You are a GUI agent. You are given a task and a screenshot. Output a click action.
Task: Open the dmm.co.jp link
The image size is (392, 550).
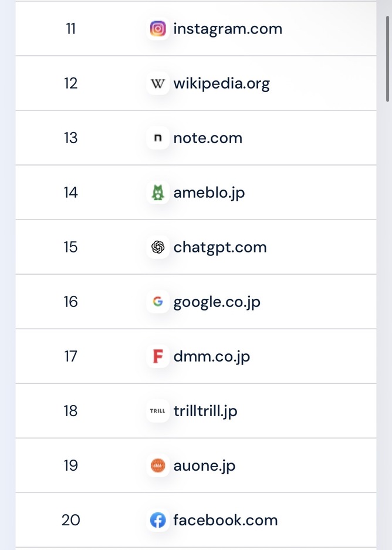(x=211, y=356)
